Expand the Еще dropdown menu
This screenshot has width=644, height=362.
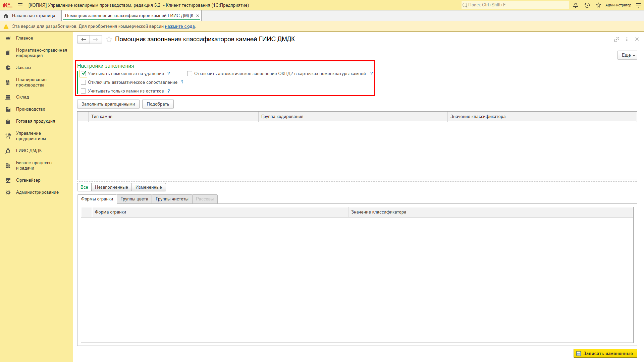click(627, 55)
